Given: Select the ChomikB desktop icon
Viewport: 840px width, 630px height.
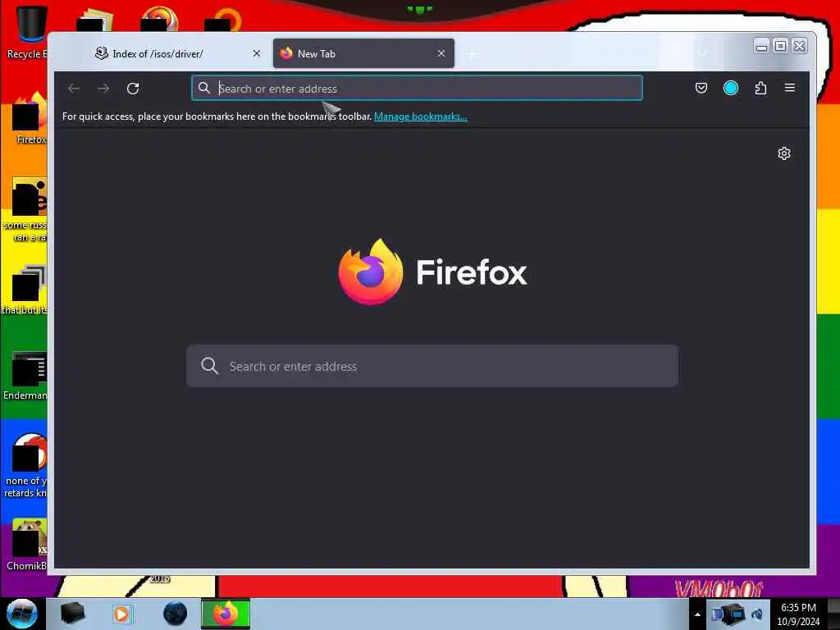Looking at the screenshot, I should point(27,545).
